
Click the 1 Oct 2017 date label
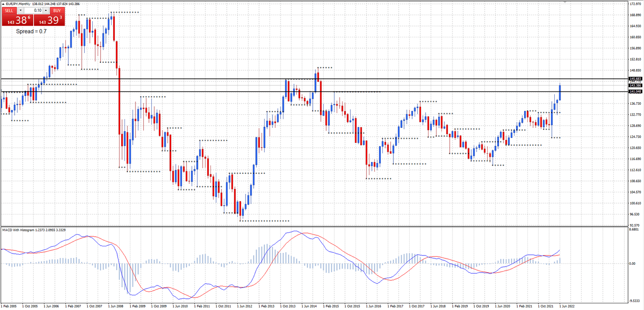coord(417,306)
